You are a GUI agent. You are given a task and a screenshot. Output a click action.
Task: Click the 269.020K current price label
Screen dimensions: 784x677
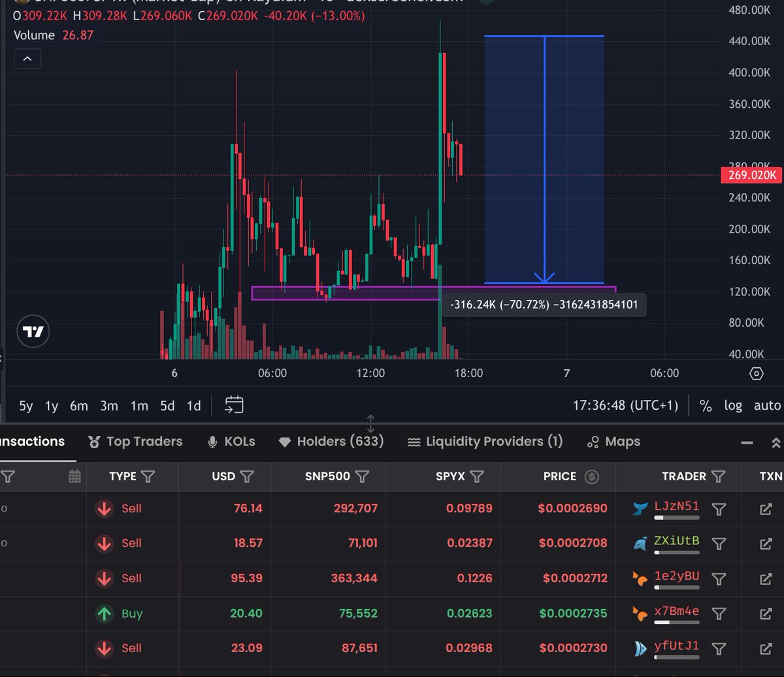pyautogui.click(x=751, y=175)
